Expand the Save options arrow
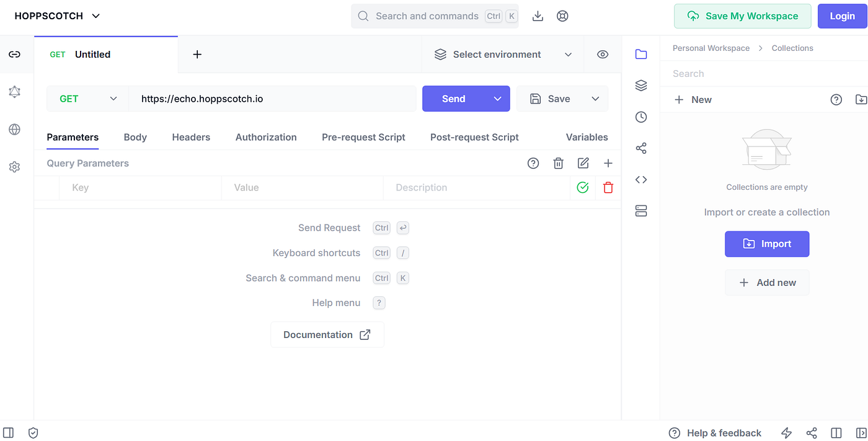 click(x=595, y=99)
